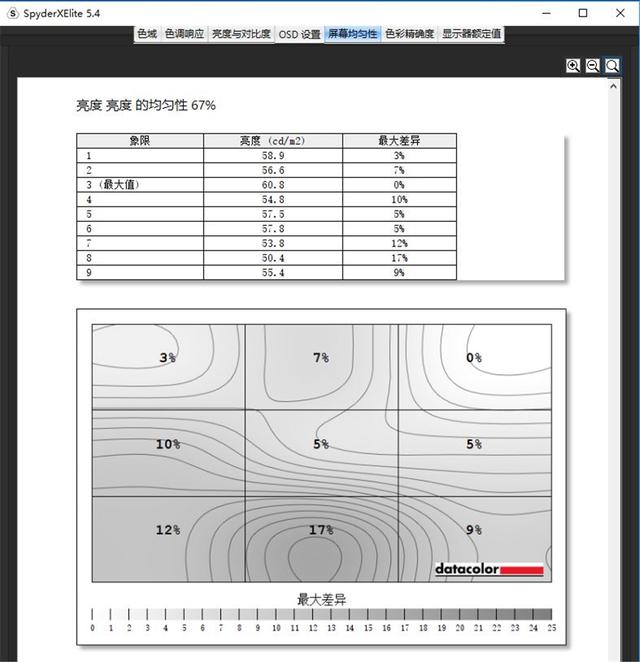640x662 pixels.
Task: Select the 屏幕均匀性 tab
Action: point(353,34)
